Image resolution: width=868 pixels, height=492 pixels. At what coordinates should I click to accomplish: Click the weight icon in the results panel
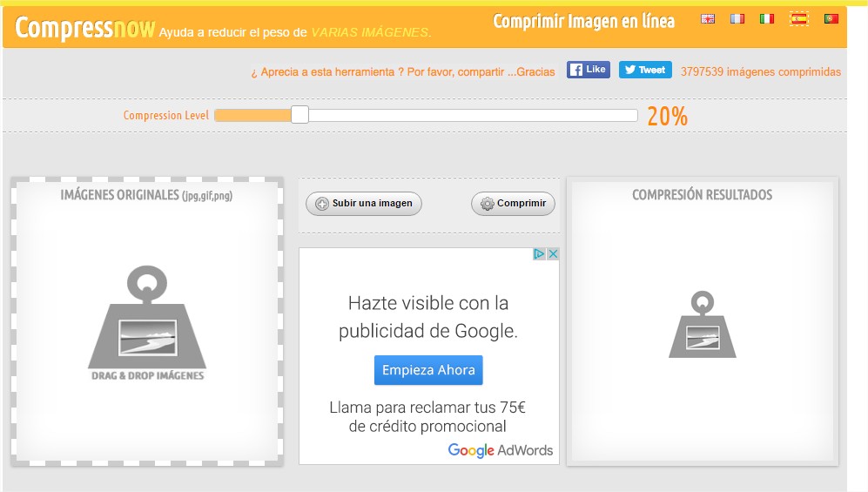tap(702, 325)
